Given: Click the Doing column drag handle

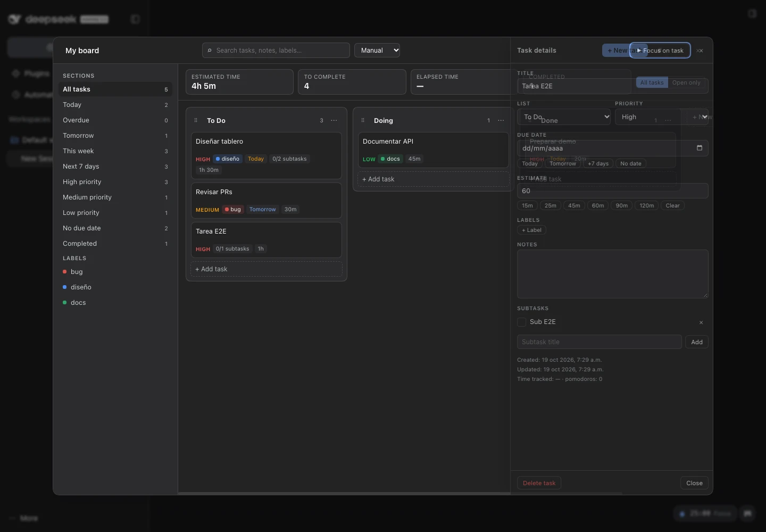Looking at the screenshot, I should (363, 120).
